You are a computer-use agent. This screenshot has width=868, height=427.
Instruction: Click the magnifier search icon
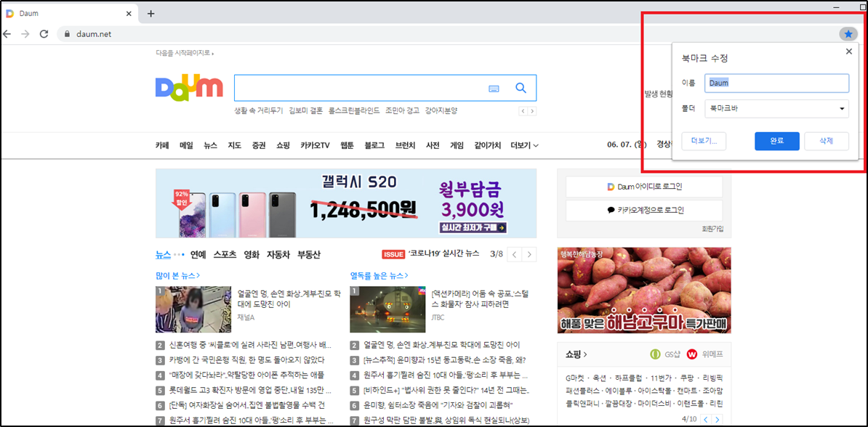pos(521,88)
